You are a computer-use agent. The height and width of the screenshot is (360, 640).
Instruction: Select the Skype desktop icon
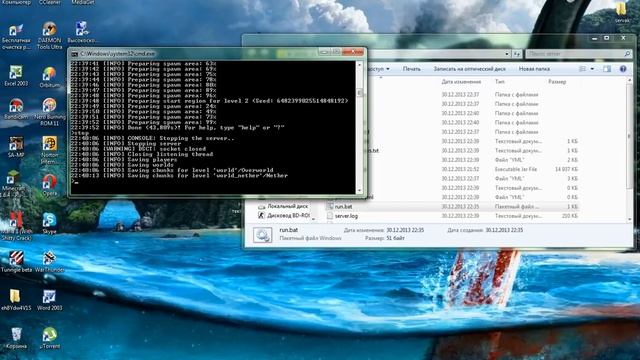pyautogui.click(x=49, y=223)
